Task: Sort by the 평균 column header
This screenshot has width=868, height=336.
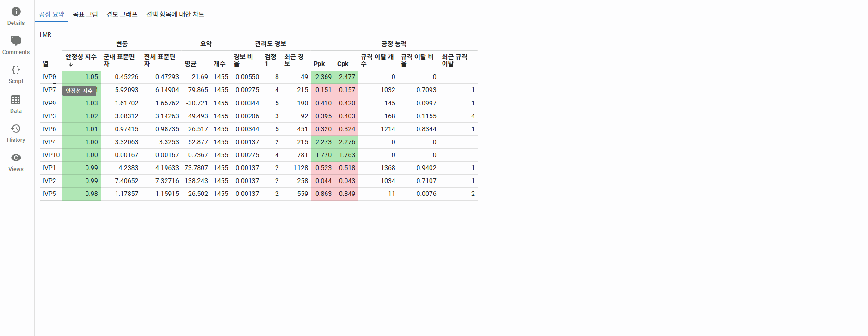Action: (x=190, y=64)
